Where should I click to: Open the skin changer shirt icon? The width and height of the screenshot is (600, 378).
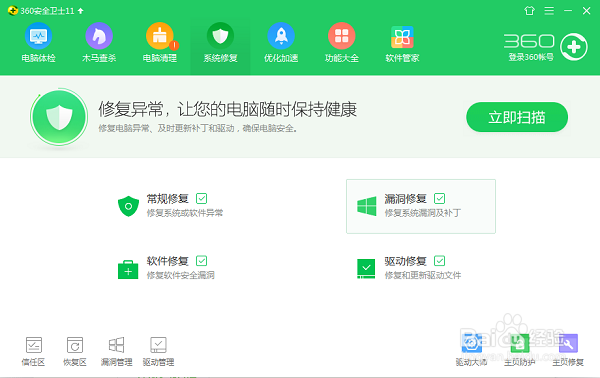pos(529,11)
